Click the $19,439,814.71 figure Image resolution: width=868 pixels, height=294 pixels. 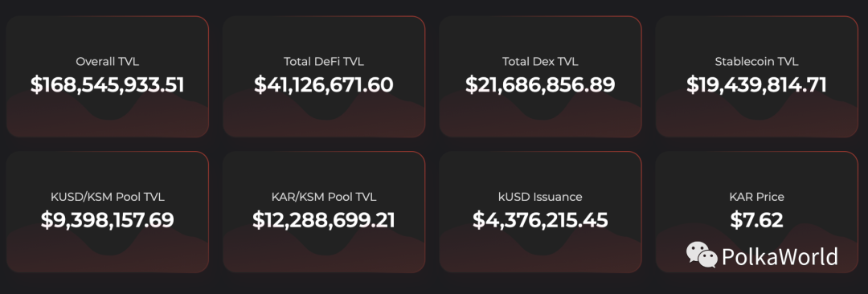pos(757,84)
